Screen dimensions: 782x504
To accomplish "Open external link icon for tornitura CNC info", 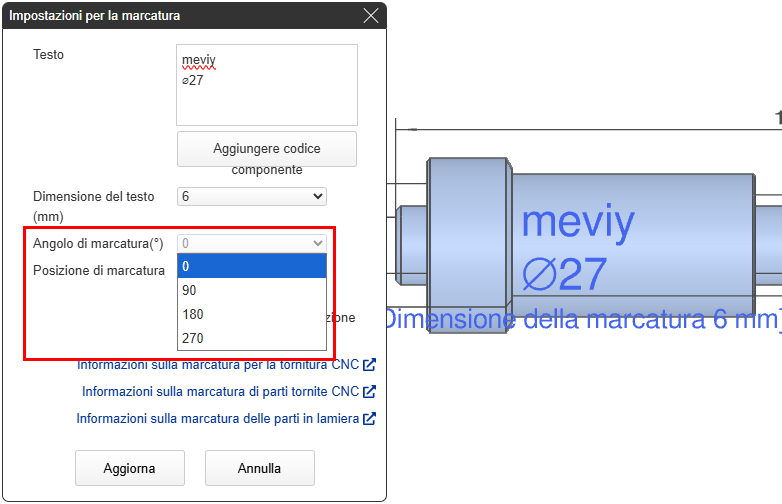I will coord(369,365).
